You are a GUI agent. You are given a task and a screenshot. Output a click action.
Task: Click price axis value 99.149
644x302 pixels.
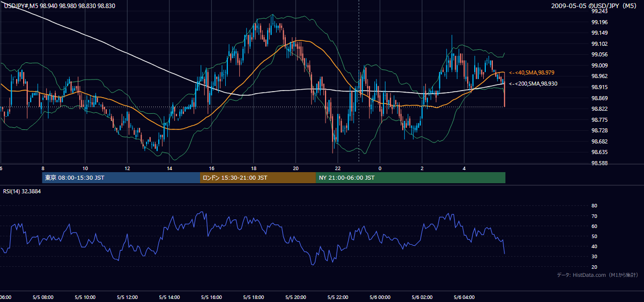pos(599,33)
